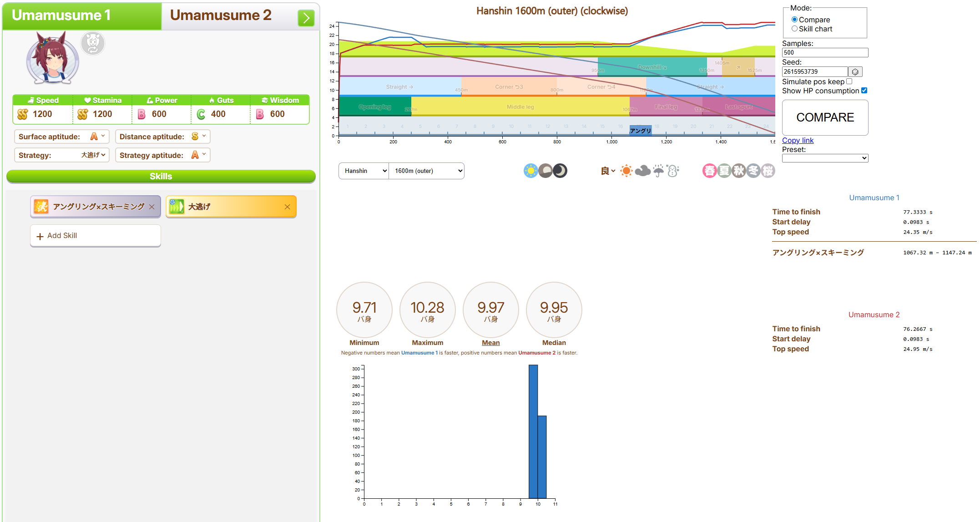Screen dimensions: 980x522
Task: Remove the 大逃げ skill with its X
Action: (x=287, y=207)
